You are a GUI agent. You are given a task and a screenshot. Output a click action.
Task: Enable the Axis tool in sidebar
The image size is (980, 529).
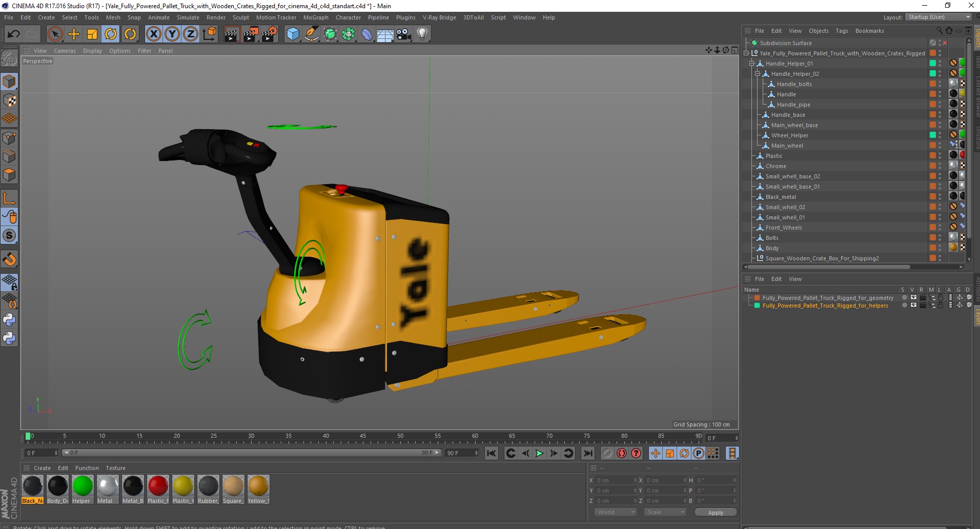(9, 198)
